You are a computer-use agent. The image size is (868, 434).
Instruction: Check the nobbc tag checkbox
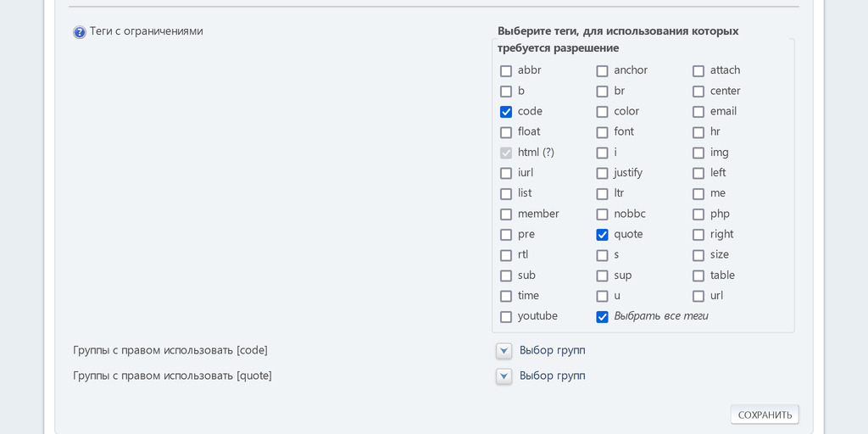pyautogui.click(x=603, y=214)
